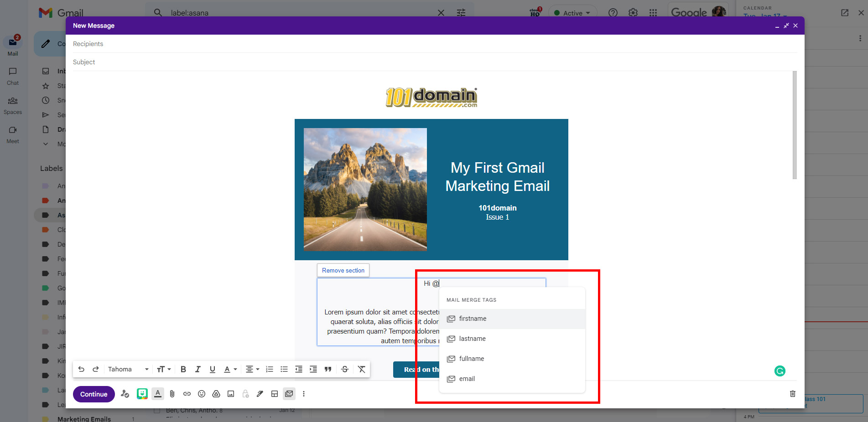Select the firstname merge tag
The width and height of the screenshot is (868, 422).
pos(512,319)
